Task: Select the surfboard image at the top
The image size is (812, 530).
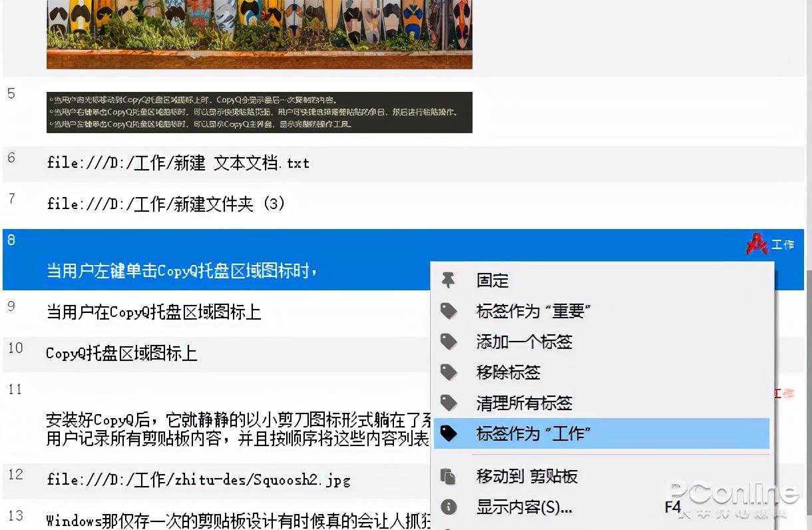Action: click(258, 33)
